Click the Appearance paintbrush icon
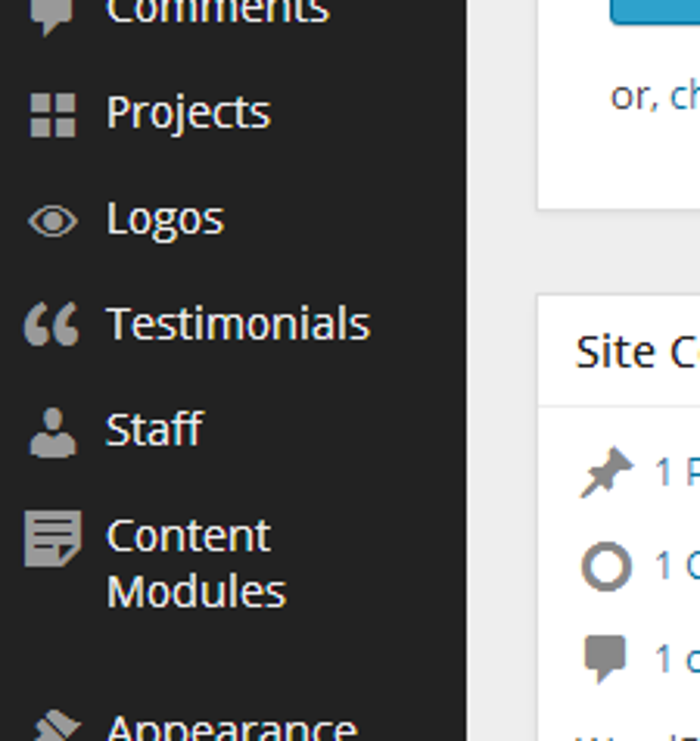Image resolution: width=700 pixels, height=741 pixels. point(55,727)
